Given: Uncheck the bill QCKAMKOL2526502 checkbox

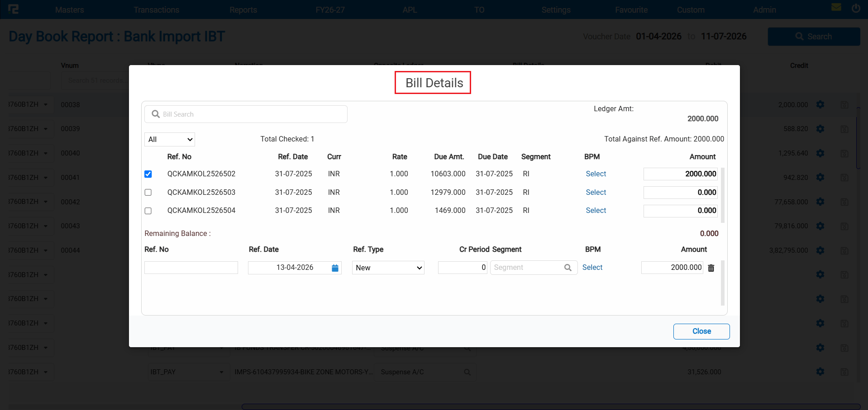Looking at the screenshot, I should coord(148,174).
